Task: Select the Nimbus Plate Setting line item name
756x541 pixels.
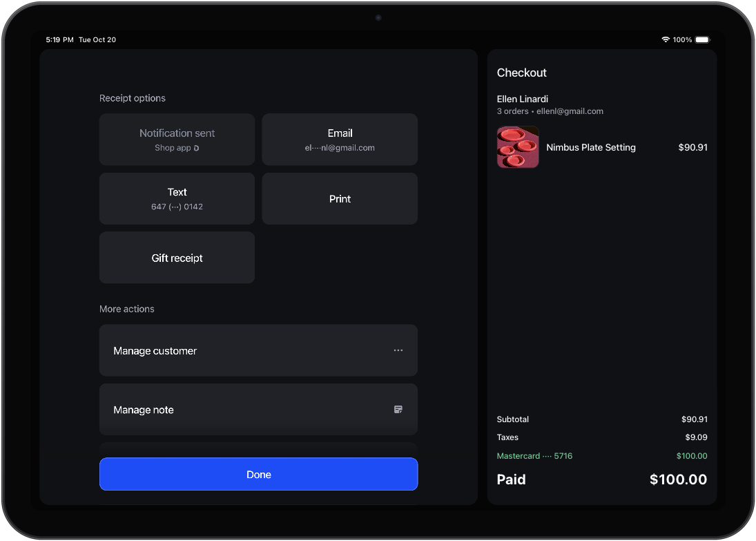Action: [590, 147]
